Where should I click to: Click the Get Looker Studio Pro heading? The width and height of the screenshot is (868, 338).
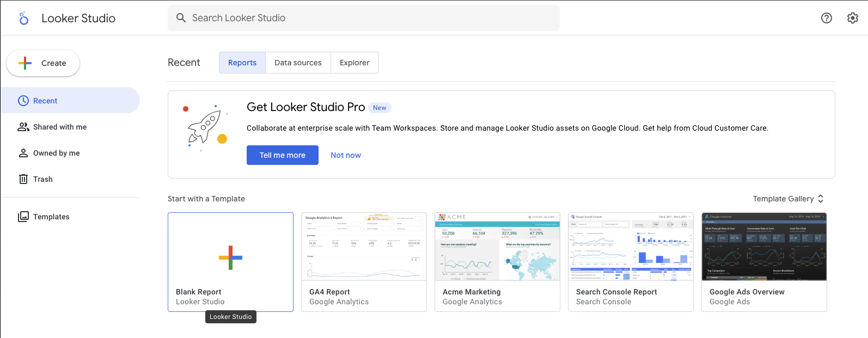(x=305, y=107)
